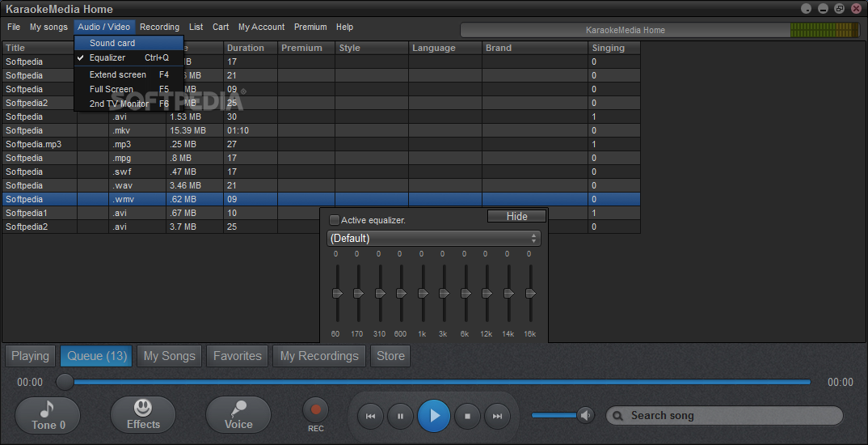The height and width of the screenshot is (445, 868).
Task: Choose Sound card from the menu
Action: coord(129,43)
